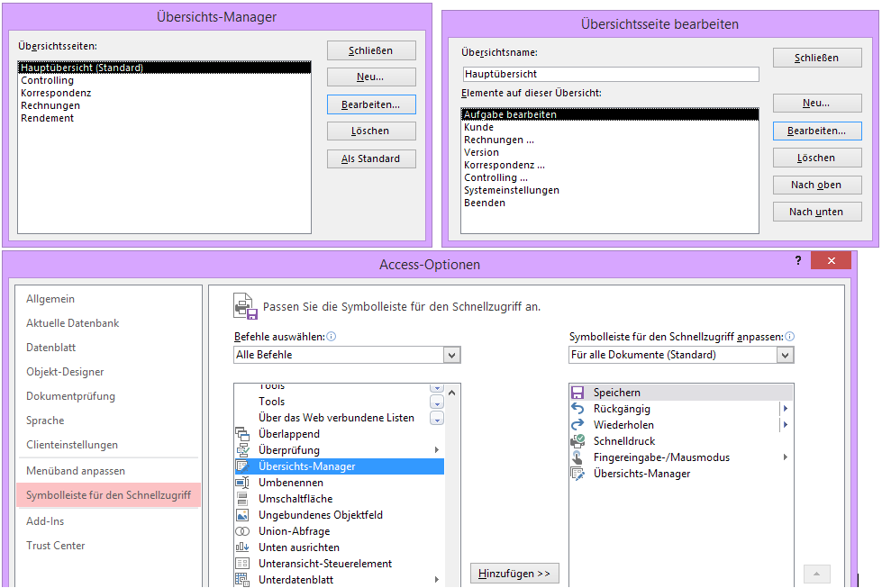Open the Befehle auswählen dropdown

(451, 355)
